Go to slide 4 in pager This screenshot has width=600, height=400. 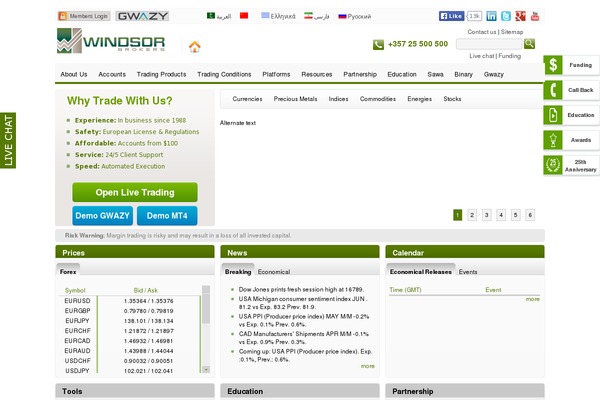point(501,215)
